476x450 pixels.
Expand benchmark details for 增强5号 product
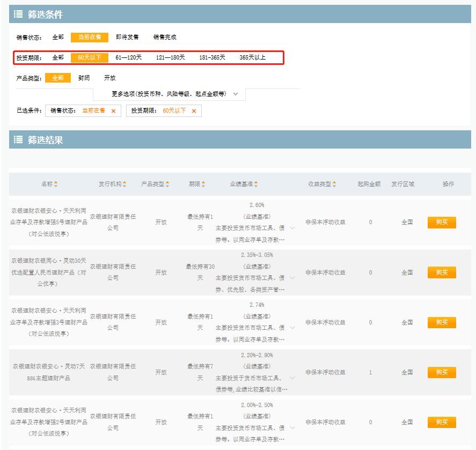292,228
